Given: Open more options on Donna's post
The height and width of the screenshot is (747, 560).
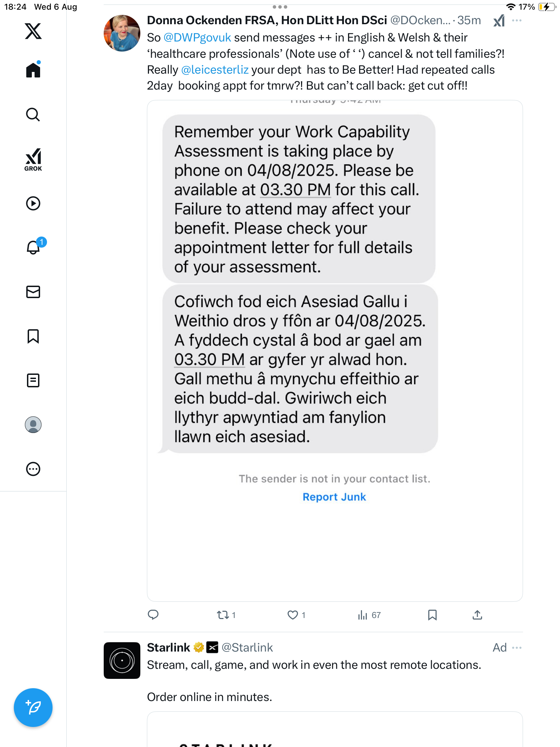Looking at the screenshot, I should click(x=517, y=20).
